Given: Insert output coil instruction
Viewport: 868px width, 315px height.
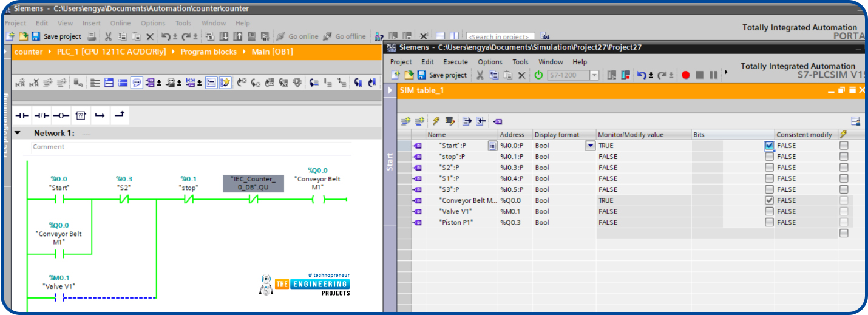Looking at the screenshot, I should click(61, 115).
